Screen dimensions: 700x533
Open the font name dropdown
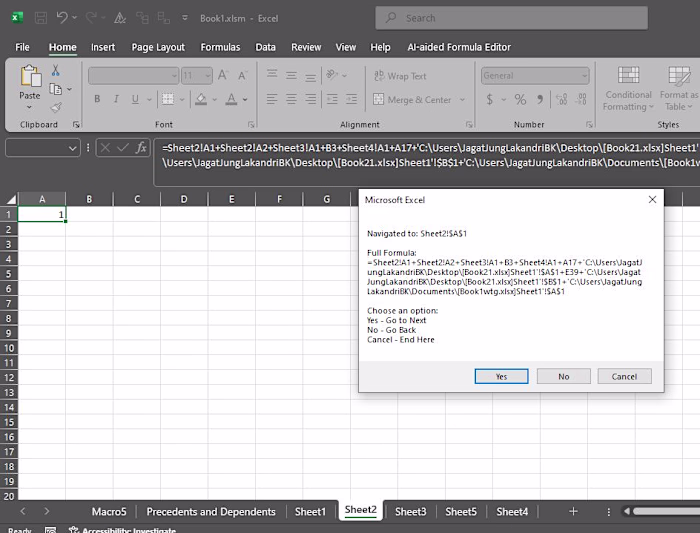click(x=174, y=76)
